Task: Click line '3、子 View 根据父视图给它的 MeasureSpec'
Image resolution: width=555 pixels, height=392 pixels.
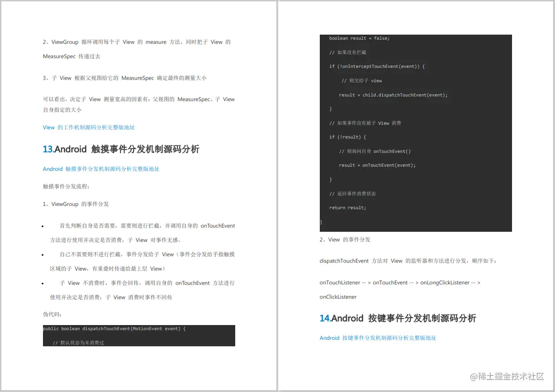Action: click(125, 78)
